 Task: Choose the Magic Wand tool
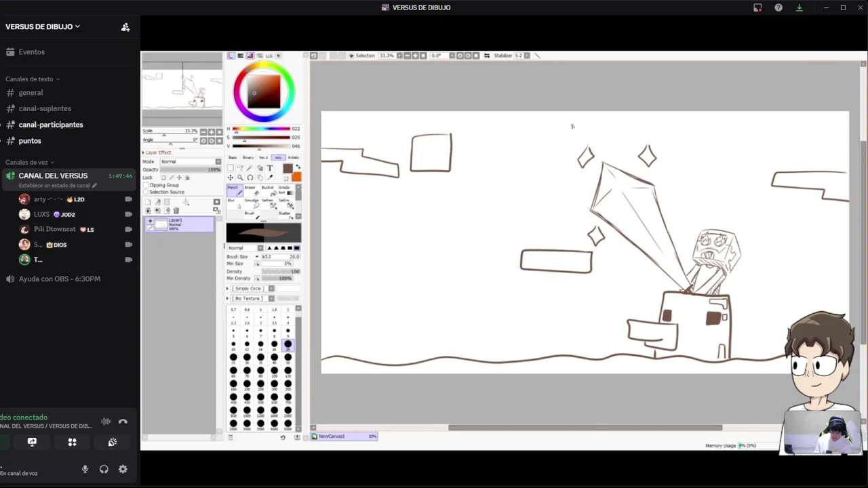[x=250, y=168]
